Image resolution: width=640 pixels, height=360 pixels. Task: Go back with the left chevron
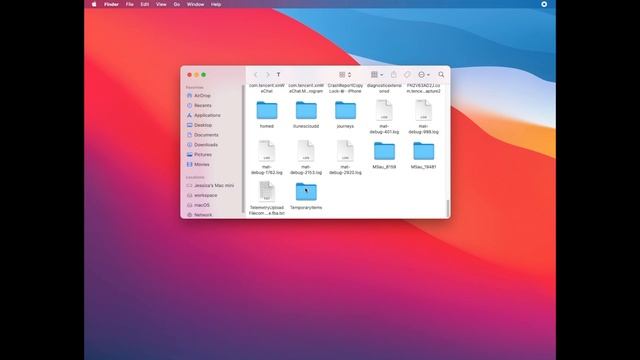(x=256, y=75)
